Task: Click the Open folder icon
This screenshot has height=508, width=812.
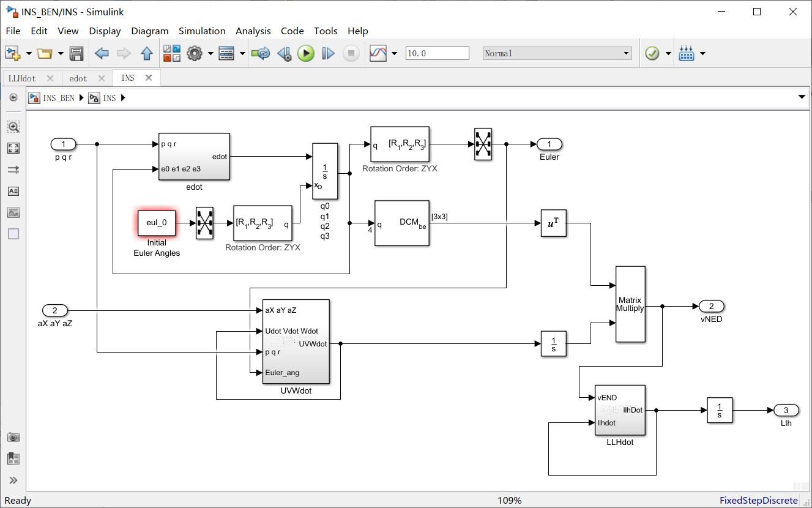Action: [x=45, y=53]
